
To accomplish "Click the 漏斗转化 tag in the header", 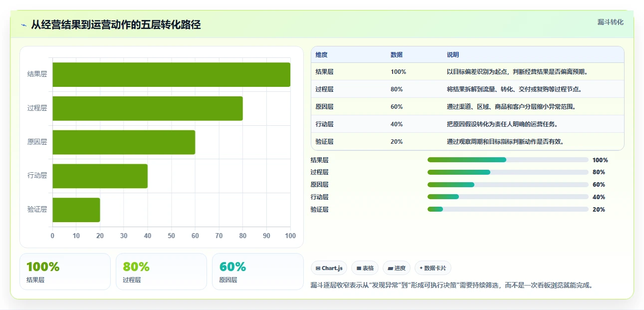I will (x=611, y=22).
